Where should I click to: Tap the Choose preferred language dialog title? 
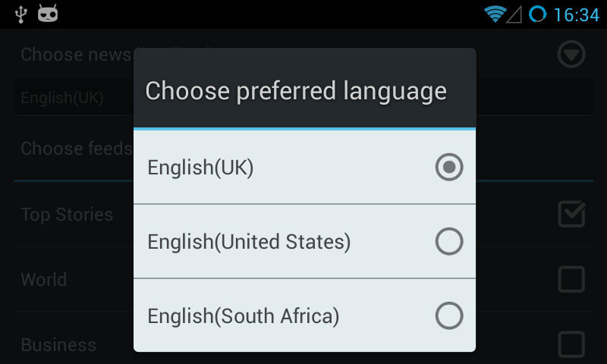[x=296, y=91]
